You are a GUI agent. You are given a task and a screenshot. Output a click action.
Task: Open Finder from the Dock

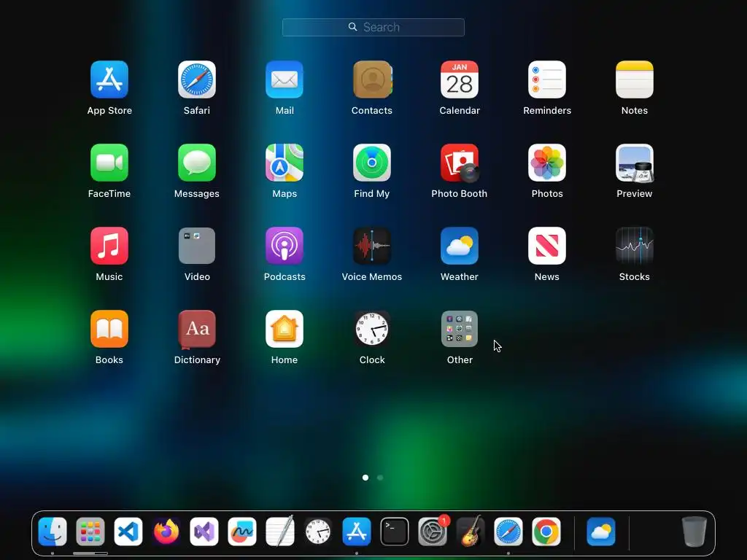pyautogui.click(x=53, y=532)
